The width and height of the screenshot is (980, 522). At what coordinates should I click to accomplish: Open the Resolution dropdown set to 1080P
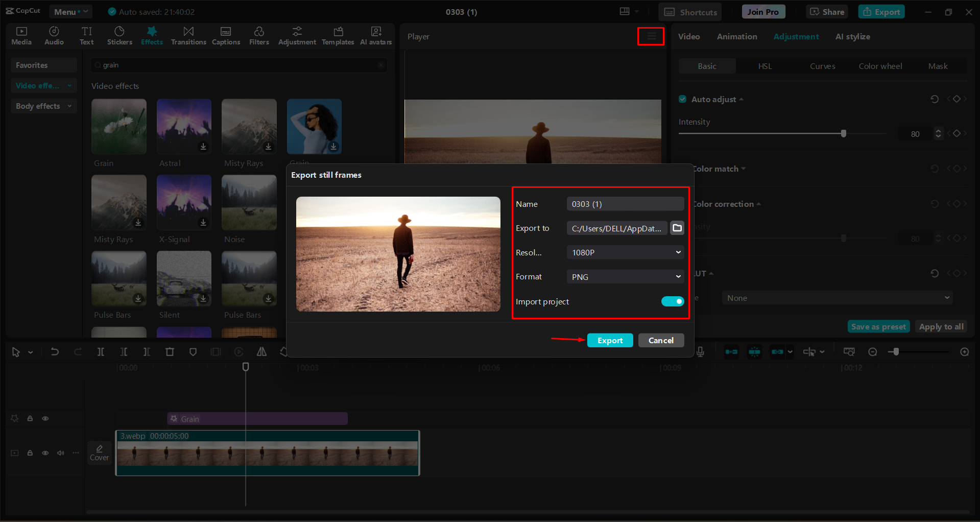pos(625,252)
